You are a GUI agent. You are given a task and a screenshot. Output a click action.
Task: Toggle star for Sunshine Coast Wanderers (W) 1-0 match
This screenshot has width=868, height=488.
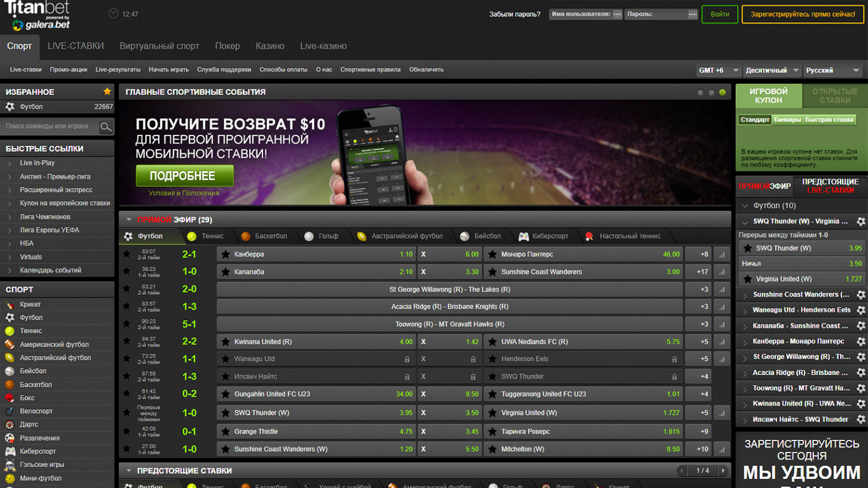[126, 449]
